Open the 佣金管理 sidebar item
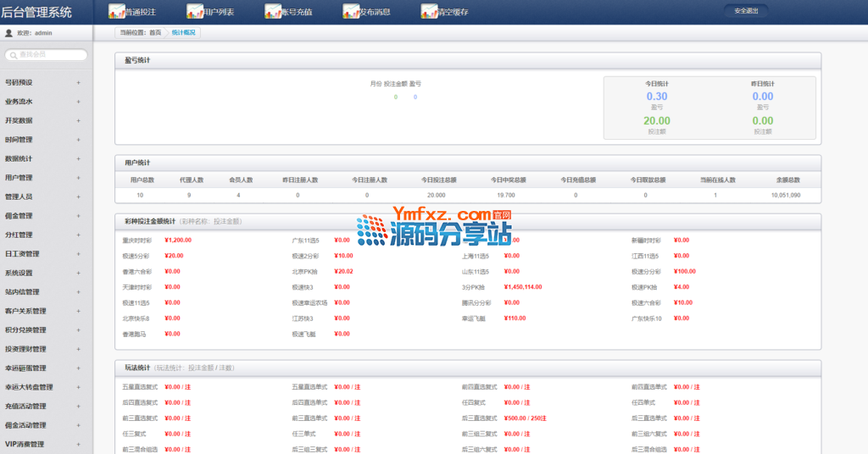 coord(19,216)
